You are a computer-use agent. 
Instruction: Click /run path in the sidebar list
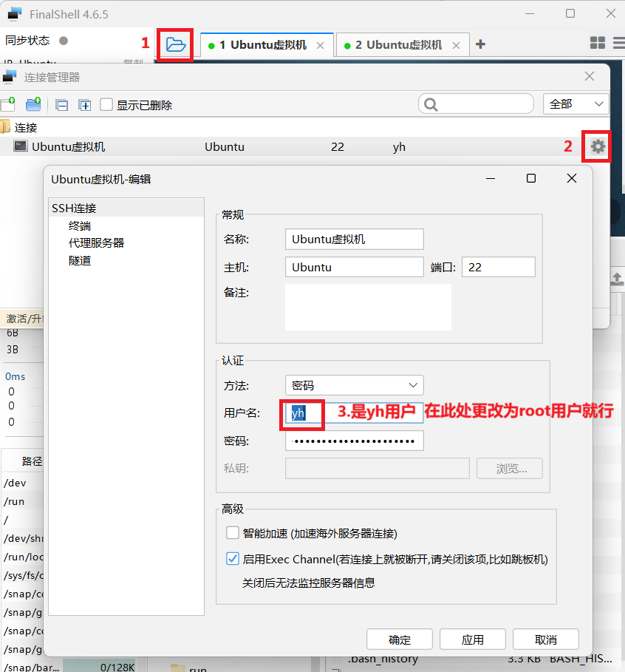pos(14,501)
